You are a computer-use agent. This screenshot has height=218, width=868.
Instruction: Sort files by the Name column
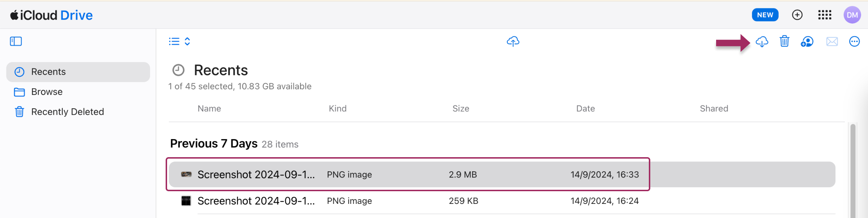pos(209,109)
